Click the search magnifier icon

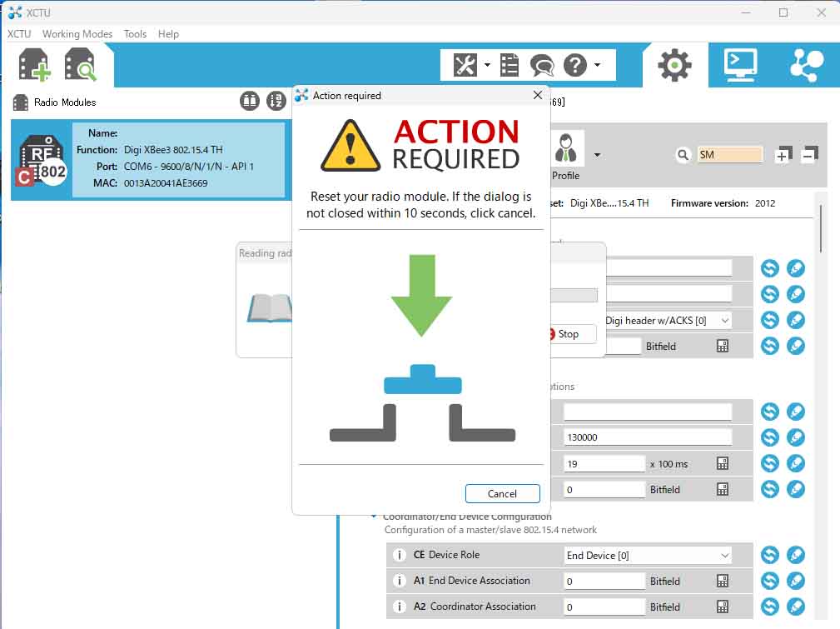(683, 155)
